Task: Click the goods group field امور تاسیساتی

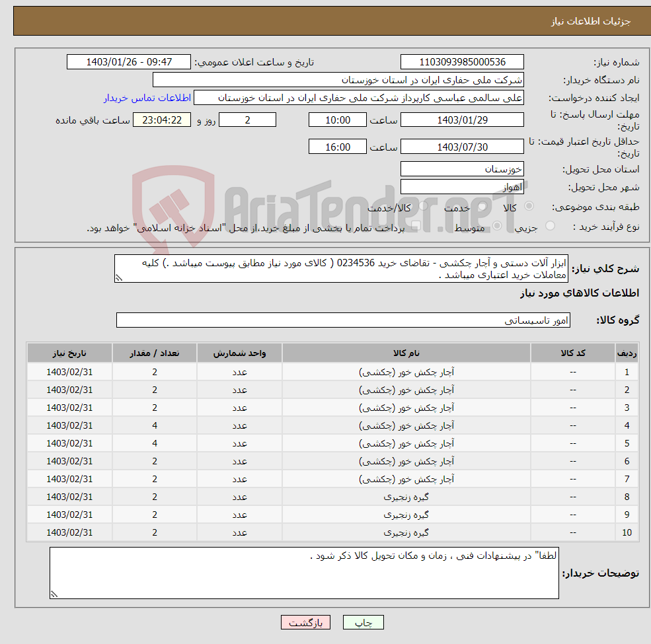Action: [x=344, y=320]
